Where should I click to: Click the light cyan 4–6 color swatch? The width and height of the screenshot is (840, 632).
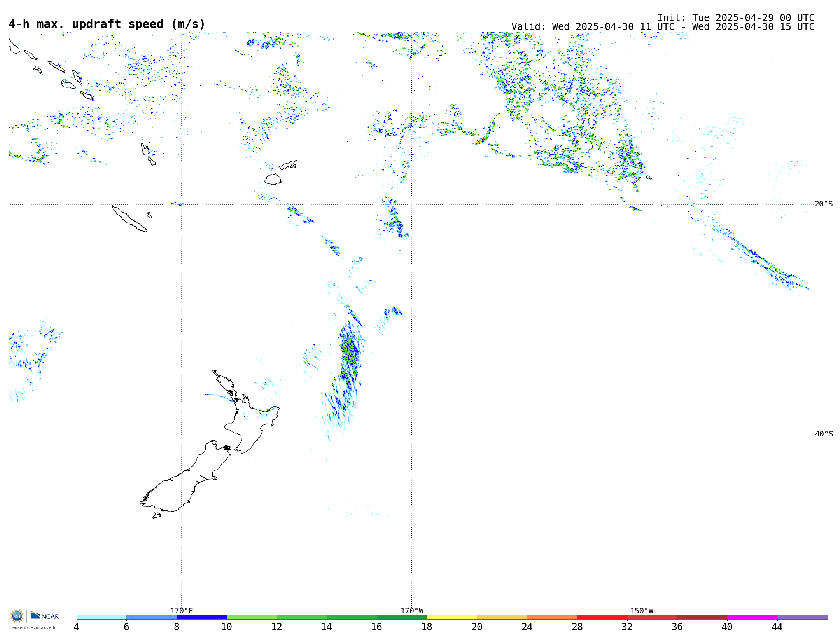(x=101, y=617)
